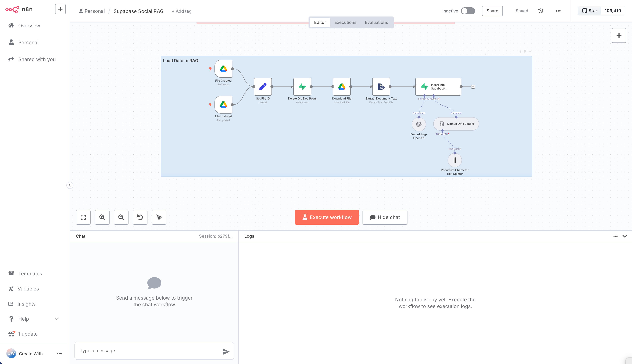Collapse the Logs panel

click(x=625, y=236)
